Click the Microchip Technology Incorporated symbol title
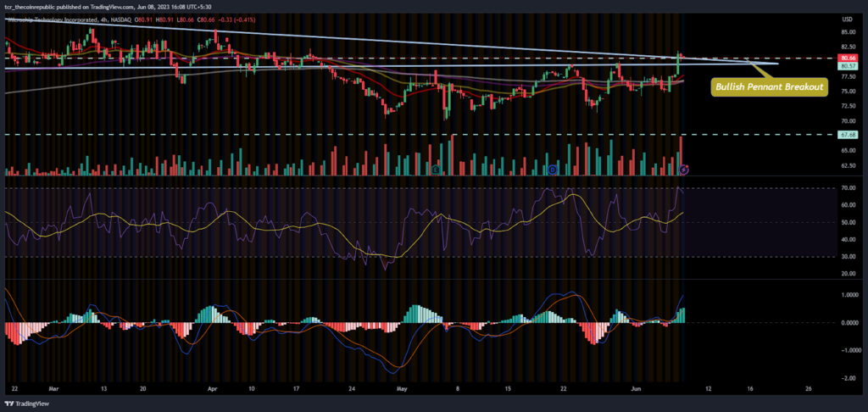Image resolution: width=868 pixels, height=412 pixels. pyautogui.click(x=53, y=19)
